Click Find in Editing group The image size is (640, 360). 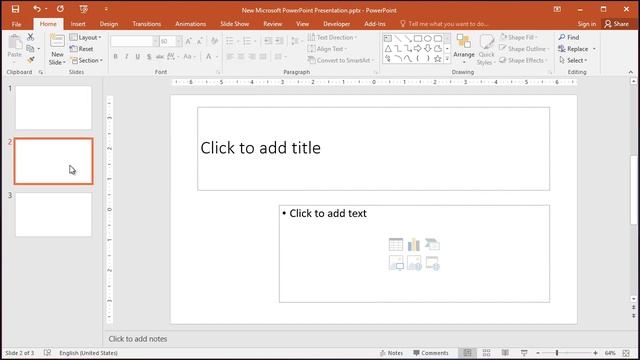click(x=569, y=37)
